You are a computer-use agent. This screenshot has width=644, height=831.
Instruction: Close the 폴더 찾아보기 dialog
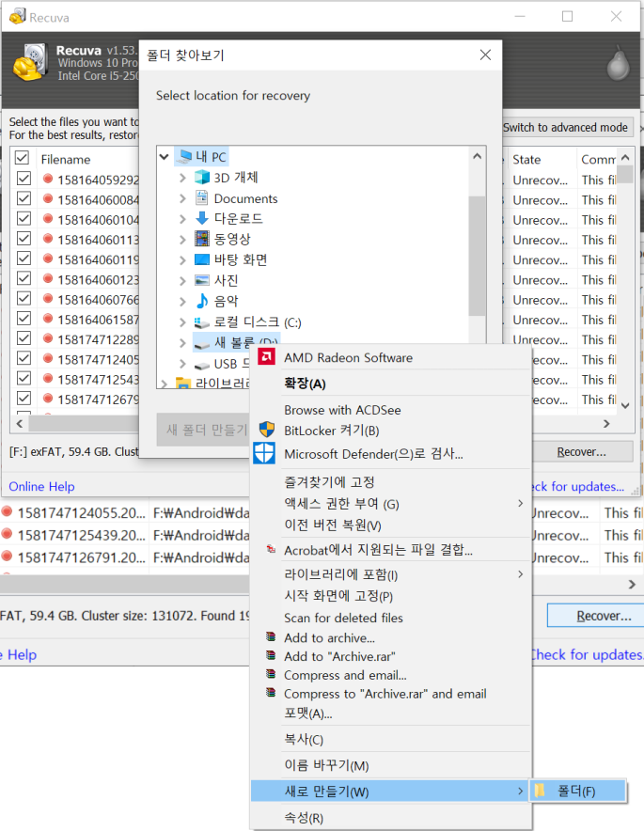485,55
